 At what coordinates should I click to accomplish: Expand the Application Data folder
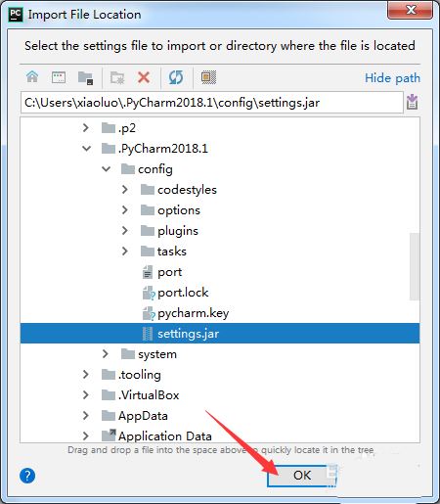86,435
